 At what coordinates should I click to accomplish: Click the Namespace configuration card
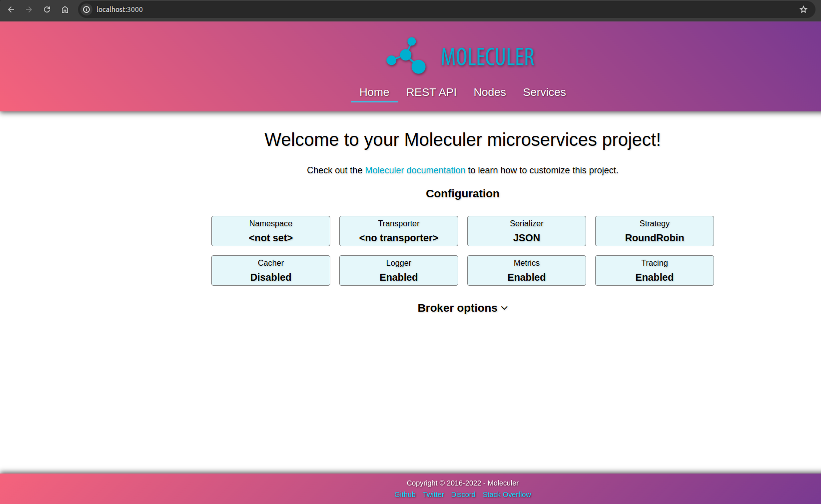coord(271,231)
